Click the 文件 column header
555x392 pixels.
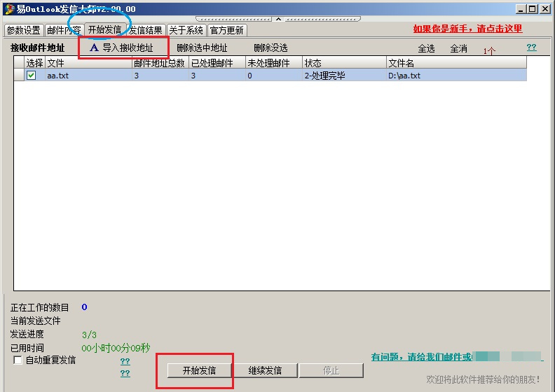(x=88, y=63)
